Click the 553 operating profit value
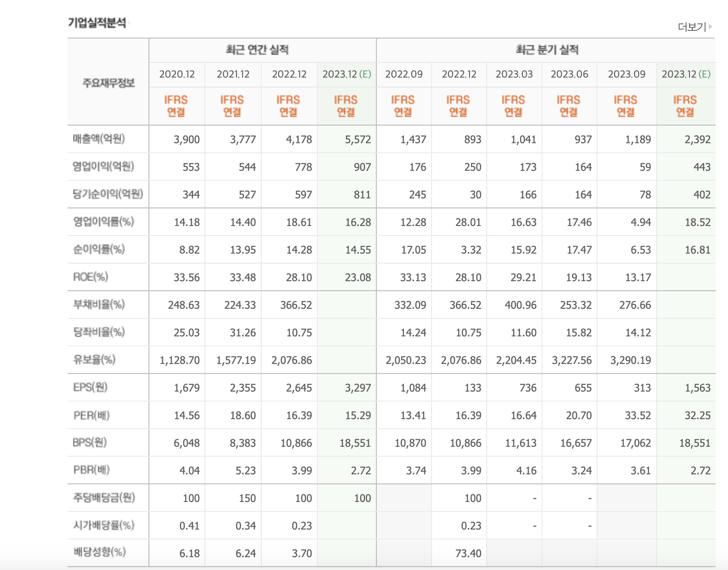The image size is (728, 570). click(191, 167)
